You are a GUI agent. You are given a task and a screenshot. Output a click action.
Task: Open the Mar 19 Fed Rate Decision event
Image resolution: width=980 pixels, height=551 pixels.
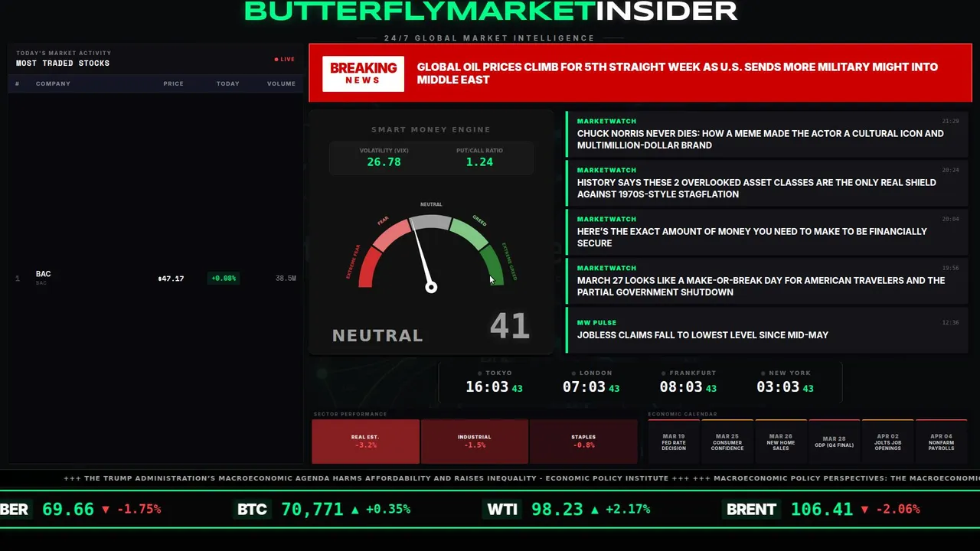[x=674, y=442]
